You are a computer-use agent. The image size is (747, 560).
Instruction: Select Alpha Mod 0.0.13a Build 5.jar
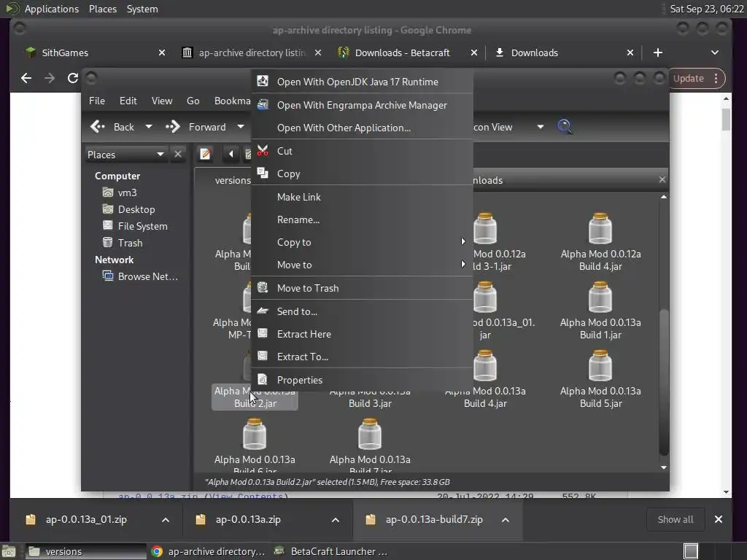600,378
